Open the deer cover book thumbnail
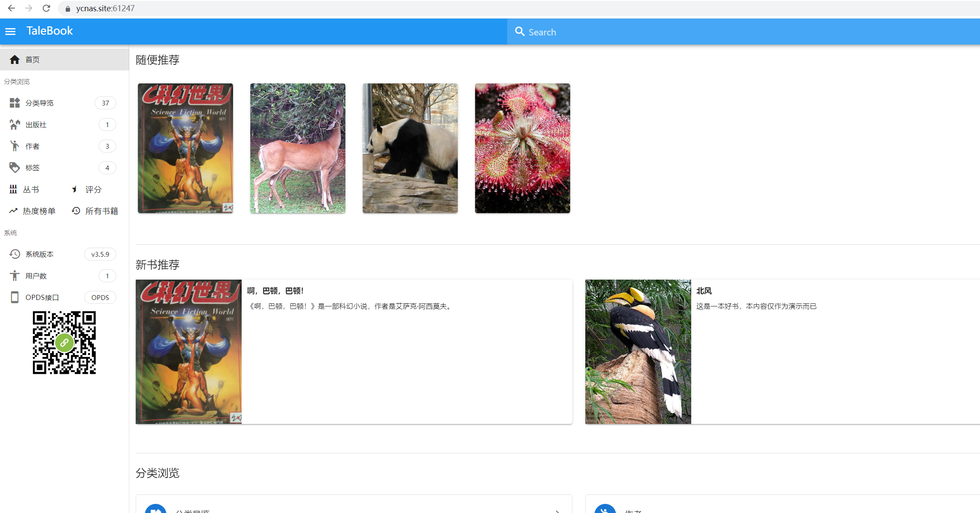This screenshot has width=980, height=513. pyautogui.click(x=297, y=148)
